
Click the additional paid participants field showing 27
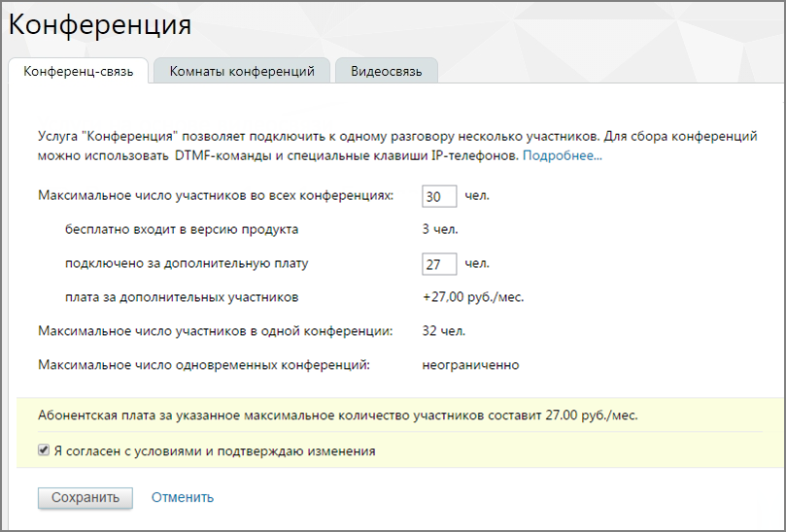(x=439, y=264)
